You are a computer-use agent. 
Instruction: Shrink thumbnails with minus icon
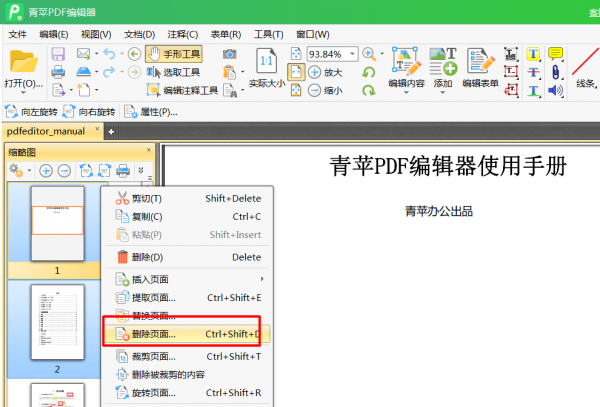(64, 171)
